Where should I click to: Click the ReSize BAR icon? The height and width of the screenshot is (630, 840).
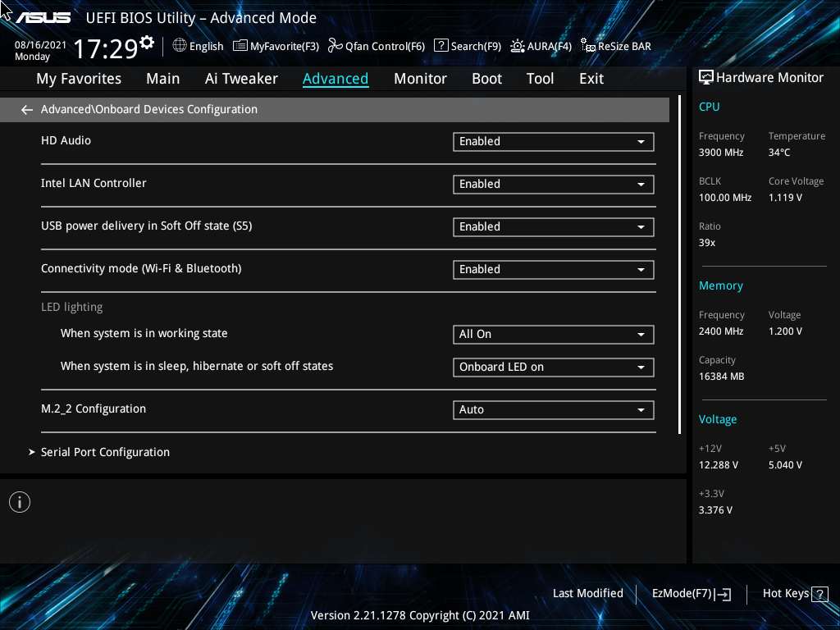[x=588, y=46]
